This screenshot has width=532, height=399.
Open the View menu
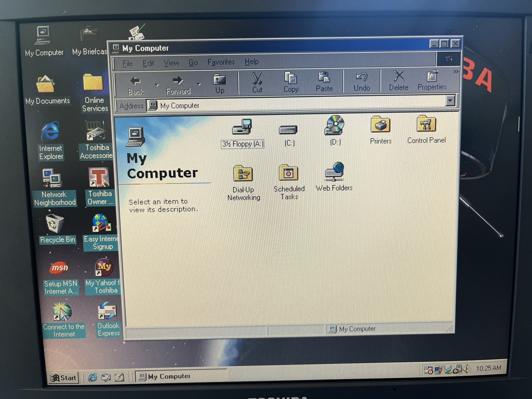[171, 63]
